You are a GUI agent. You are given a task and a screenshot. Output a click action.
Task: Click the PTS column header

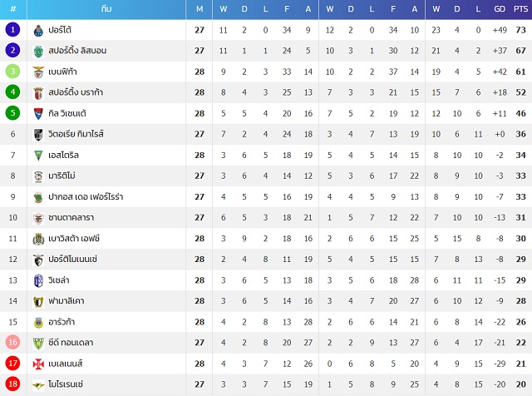tap(520, 9)
